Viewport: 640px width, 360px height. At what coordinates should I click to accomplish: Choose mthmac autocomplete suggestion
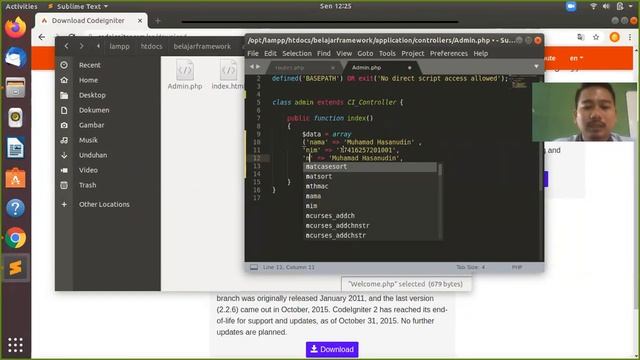pos(370,187)
